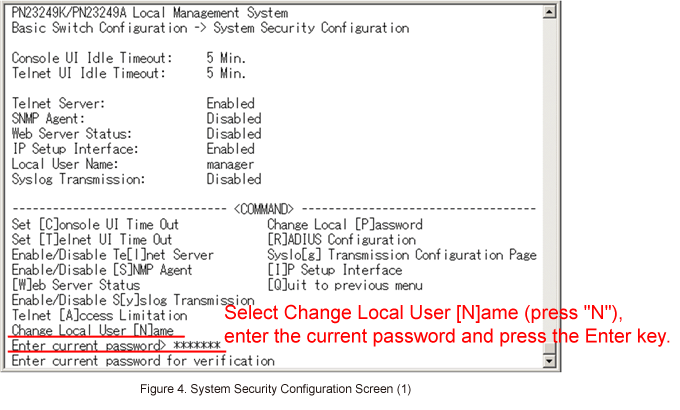Select Change Local User [N]ame command

[x=93, y=330]
